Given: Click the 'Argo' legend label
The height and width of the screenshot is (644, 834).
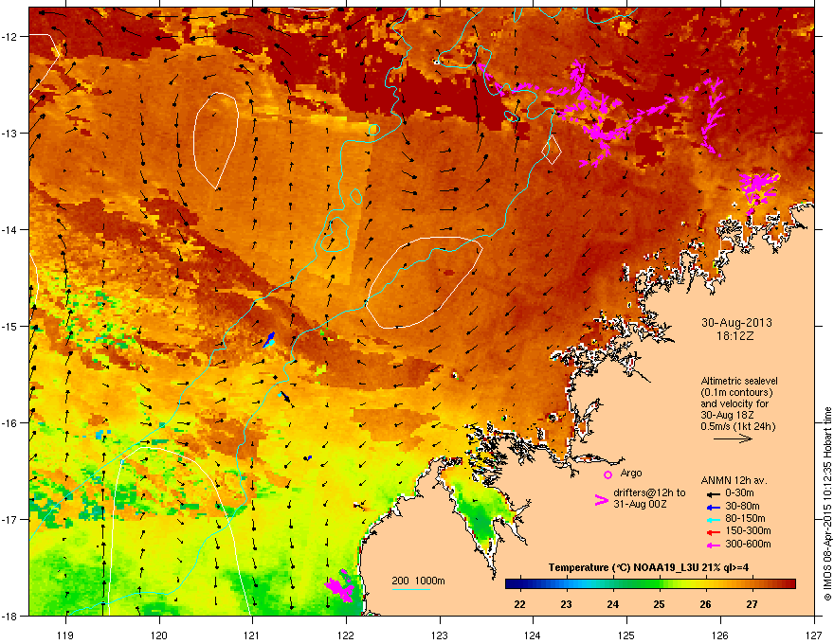Looking at the screenshot, I should coord(631,473).
